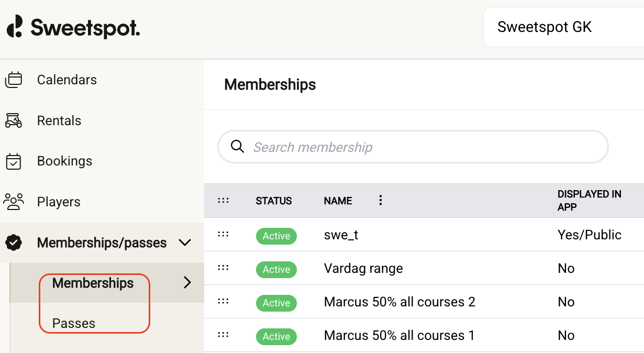Collapse the Memberships/passes section chevron
Screen dimensions: 644x353
coord(185,242)
